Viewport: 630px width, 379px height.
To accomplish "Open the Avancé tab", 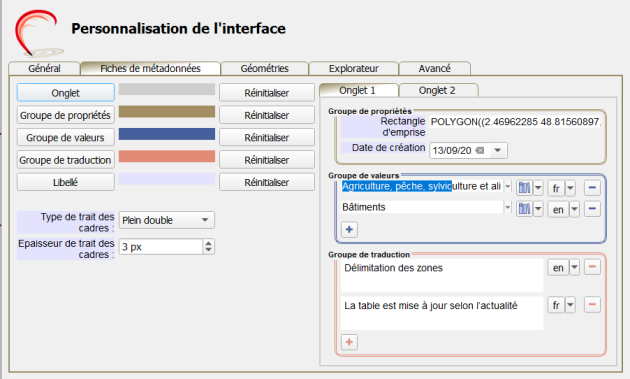I will click(434, 68).
